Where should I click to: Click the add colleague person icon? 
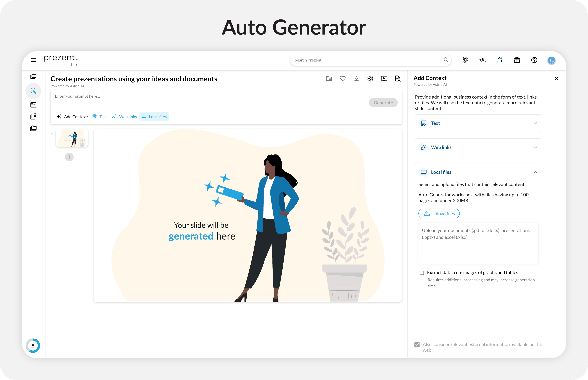click(x=482, y=60)
